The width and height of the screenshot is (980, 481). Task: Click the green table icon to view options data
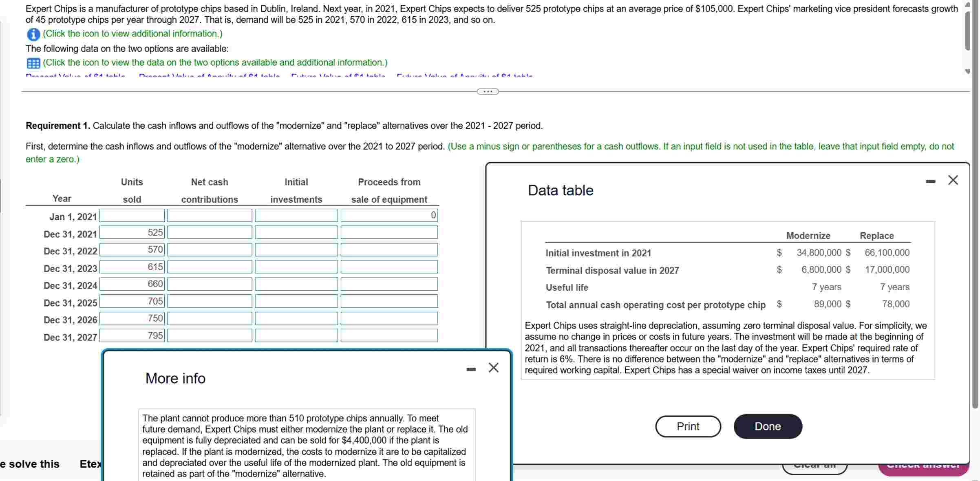[x=33, y=63]
